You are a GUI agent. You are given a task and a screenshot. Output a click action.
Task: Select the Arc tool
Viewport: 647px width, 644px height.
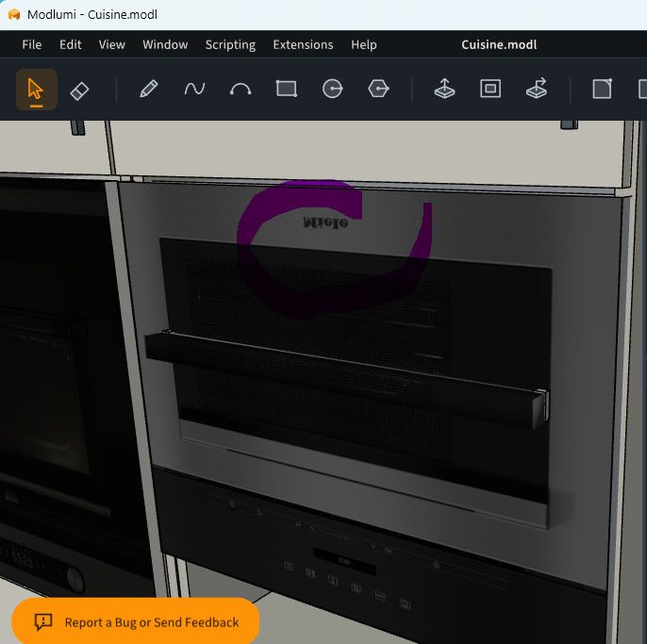[241, 90]
